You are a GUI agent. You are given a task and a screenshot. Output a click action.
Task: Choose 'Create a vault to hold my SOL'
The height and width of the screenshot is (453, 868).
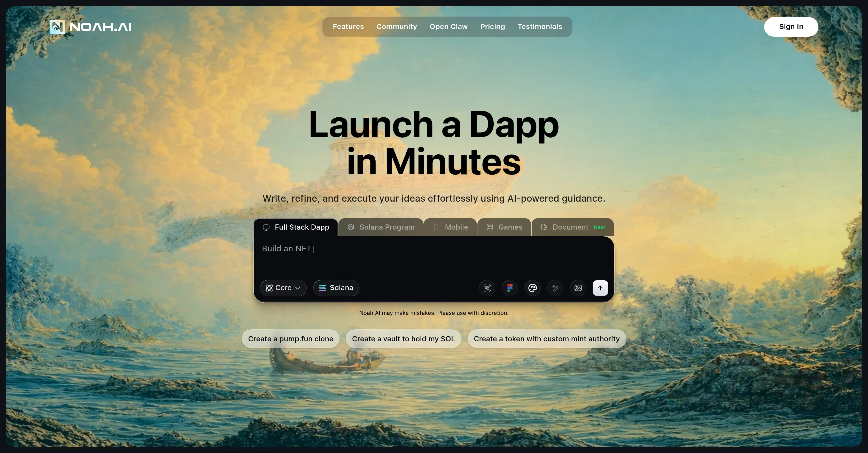[403, 339]
